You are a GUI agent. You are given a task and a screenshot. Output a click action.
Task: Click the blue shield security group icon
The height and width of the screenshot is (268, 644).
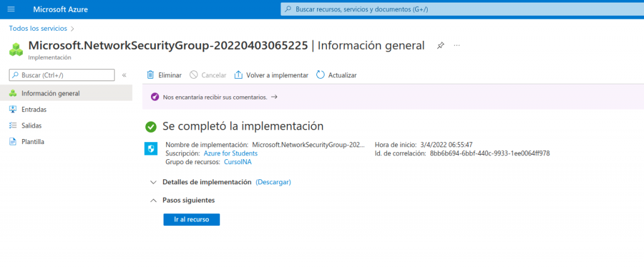click(151, 149)
